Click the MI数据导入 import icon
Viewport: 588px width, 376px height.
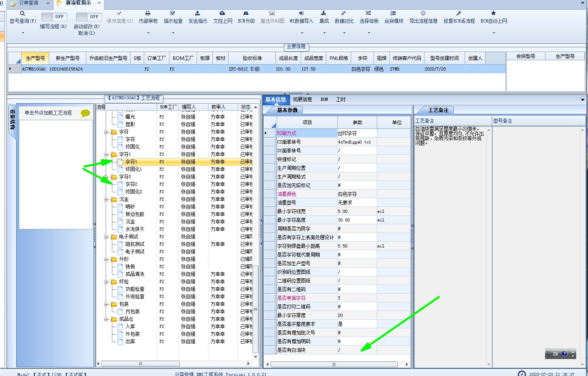[x=301, y=13]
